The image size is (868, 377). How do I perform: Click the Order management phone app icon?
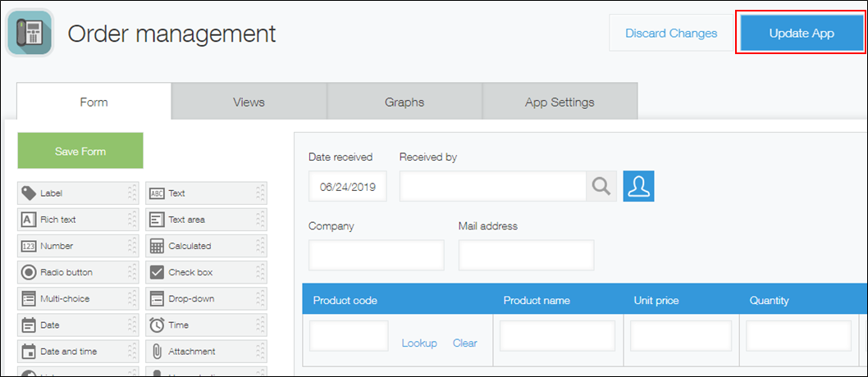[x=30, y=33]
